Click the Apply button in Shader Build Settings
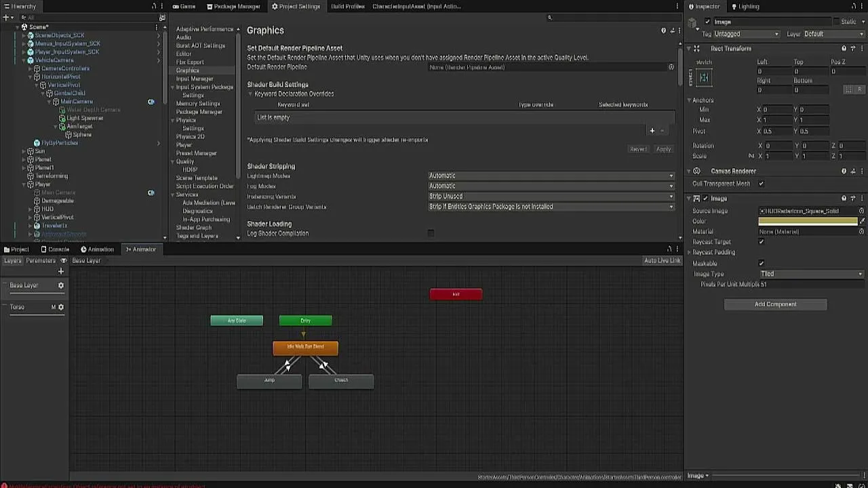The height and width of the screenshot is (488, 868). coord(663,149)
